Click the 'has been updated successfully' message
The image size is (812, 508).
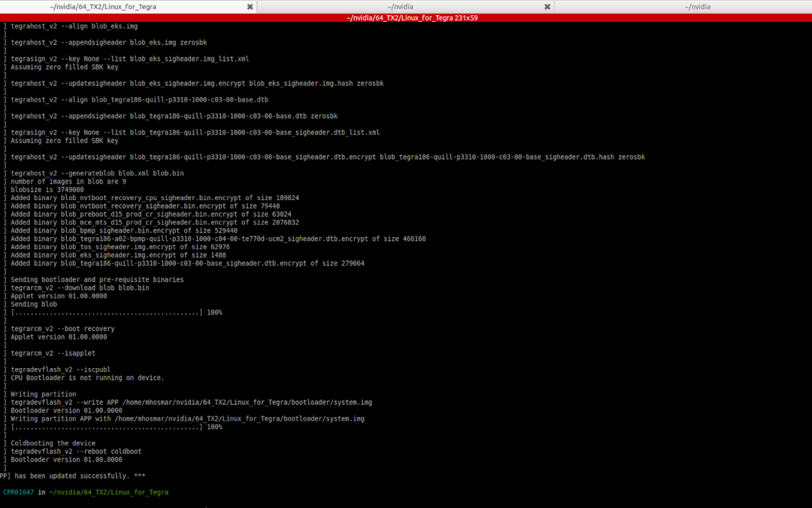(x=75, y=476)
